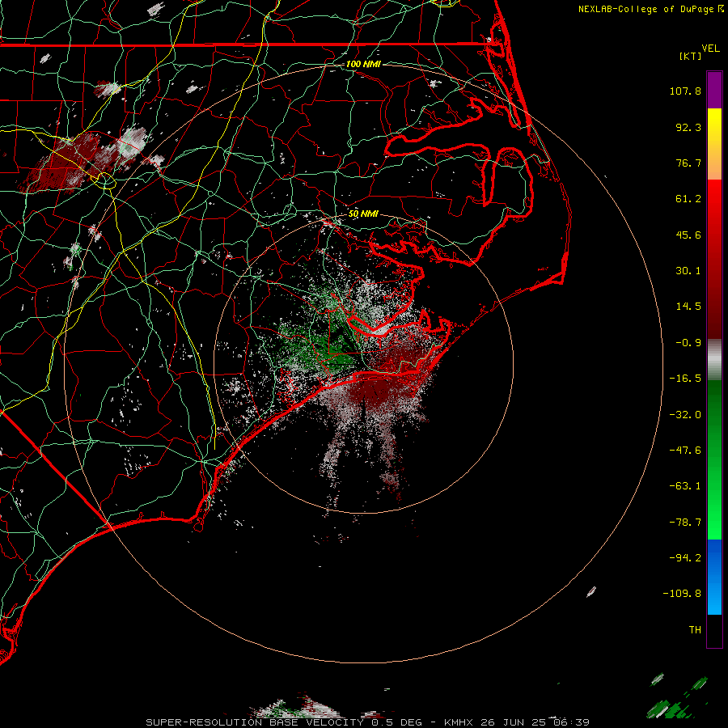Click the blue segment of velocity color bar
This screenshot has width=728, height=728.
[x=714, y=577]
